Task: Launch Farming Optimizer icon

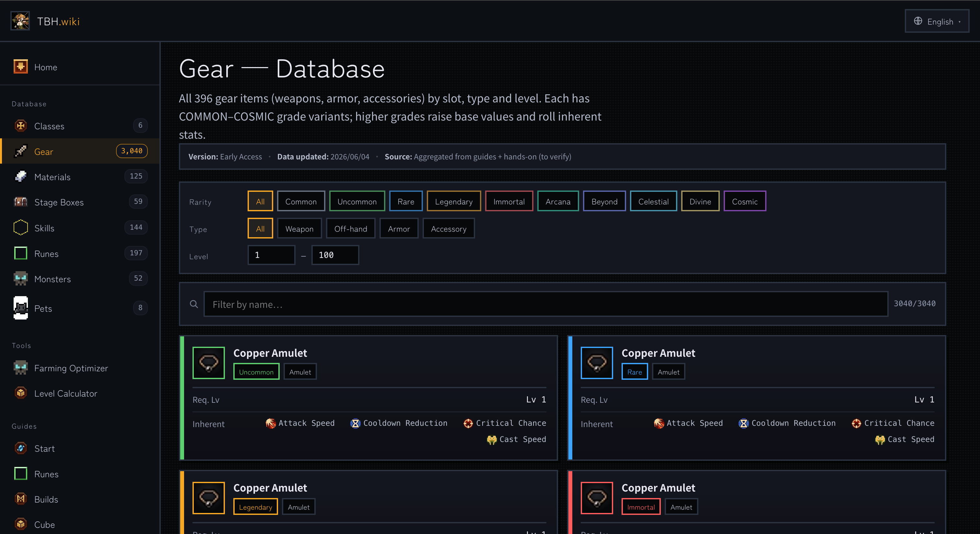Action: pos(20,368)
